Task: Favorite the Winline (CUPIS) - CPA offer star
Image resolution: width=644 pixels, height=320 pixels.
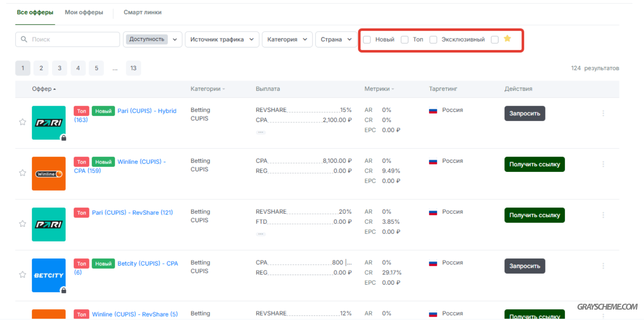Action: 22,173
